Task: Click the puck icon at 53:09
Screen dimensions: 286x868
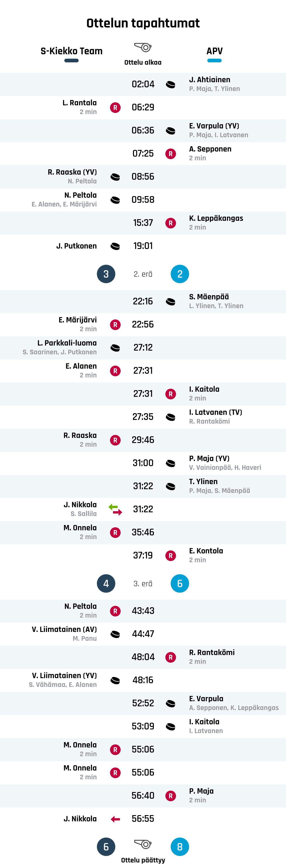Action: pyautogui.click(x=171, y=726)
